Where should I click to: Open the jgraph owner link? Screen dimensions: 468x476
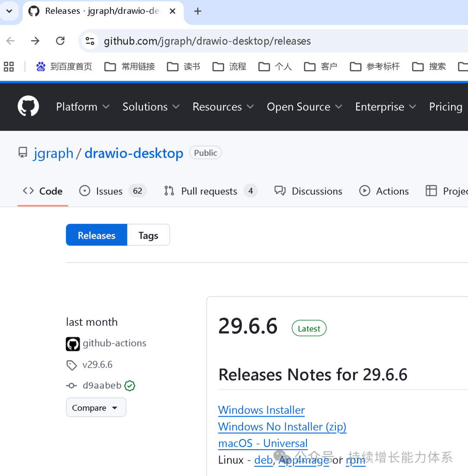53,153
